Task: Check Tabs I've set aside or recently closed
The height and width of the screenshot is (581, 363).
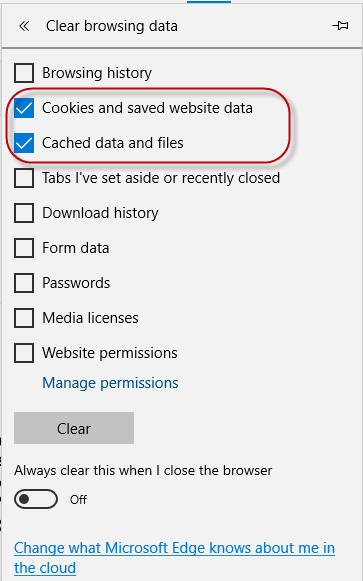Action: 24,178
